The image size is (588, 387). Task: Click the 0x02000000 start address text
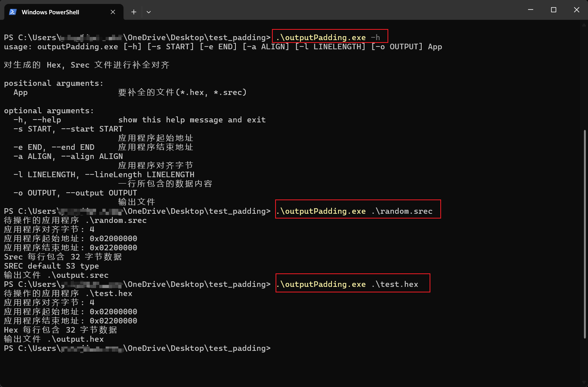pyautogui.click(x=113, y=238)
